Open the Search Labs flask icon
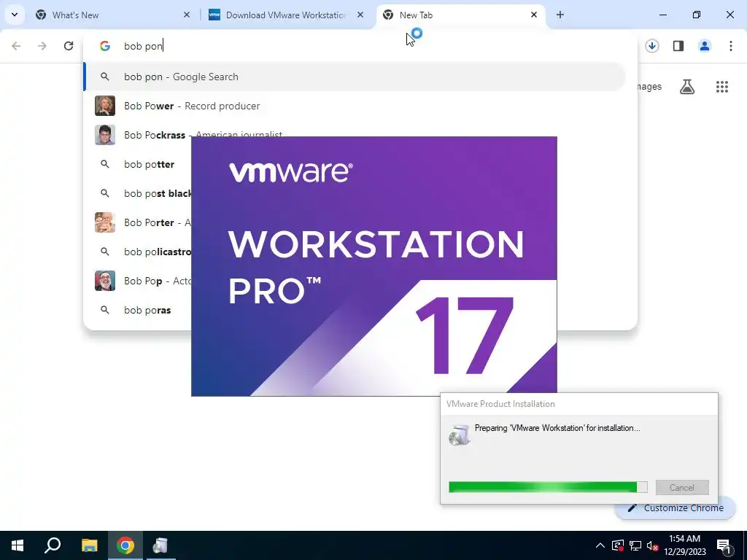This screenshot has height=560, width=747. coord(687,87)
